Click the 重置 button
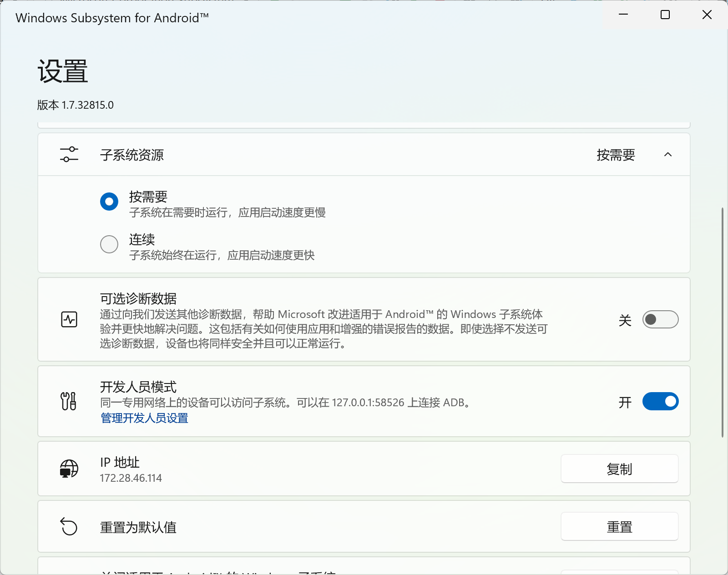Screen dimensions: 728x575 [620, 527]
